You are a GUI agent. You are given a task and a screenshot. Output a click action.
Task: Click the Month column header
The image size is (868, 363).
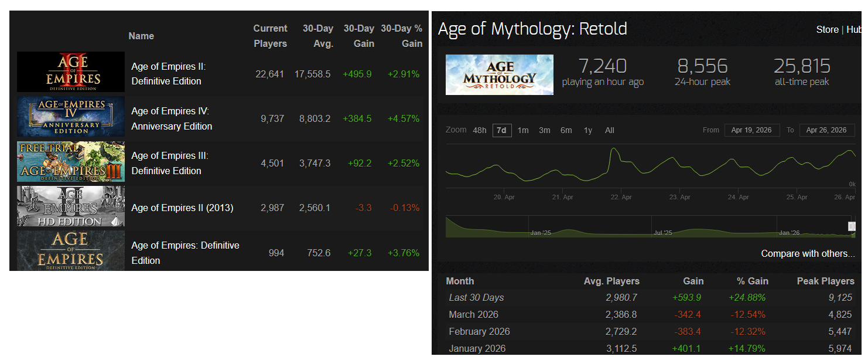click(460, 281)
